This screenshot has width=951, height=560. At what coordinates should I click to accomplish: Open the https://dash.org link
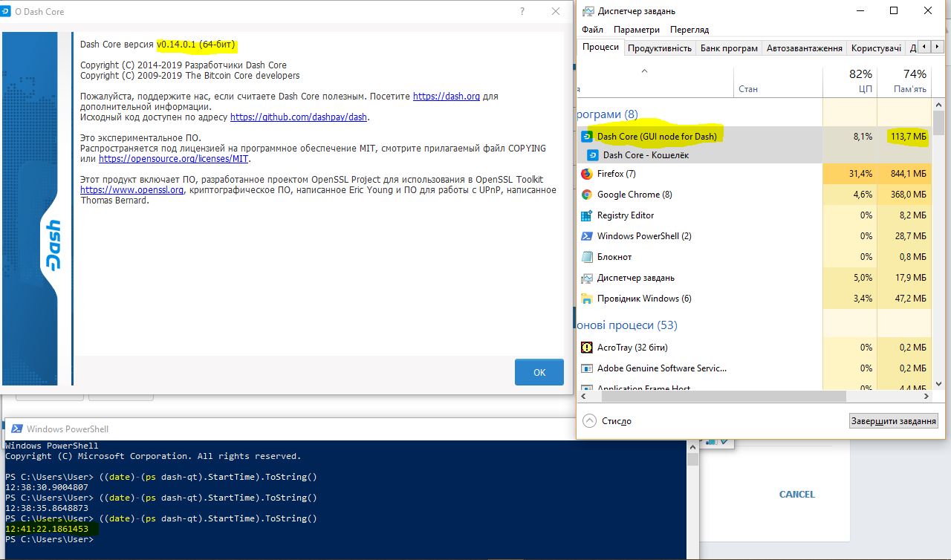coord(447,97)
